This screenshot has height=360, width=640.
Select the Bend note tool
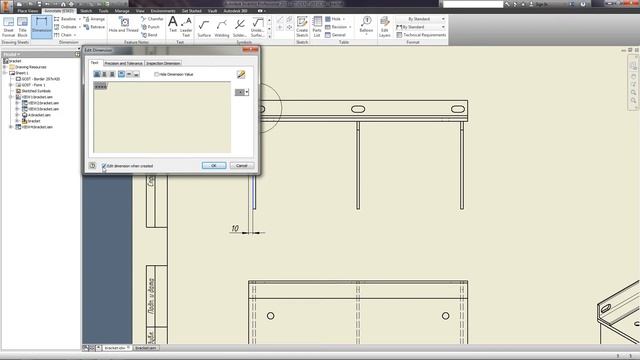click(x=149, y=35)
